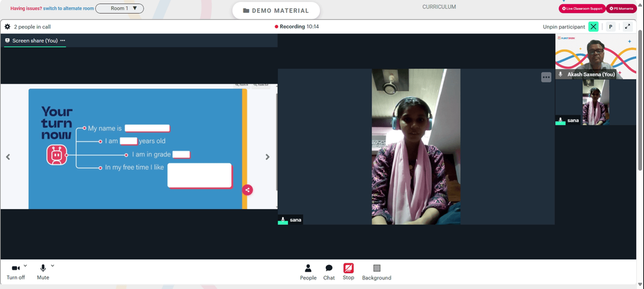This screenshot has width=644, height=289.
Task: Open Screen share tab options ellipsis
Action: tap(62, 41)
